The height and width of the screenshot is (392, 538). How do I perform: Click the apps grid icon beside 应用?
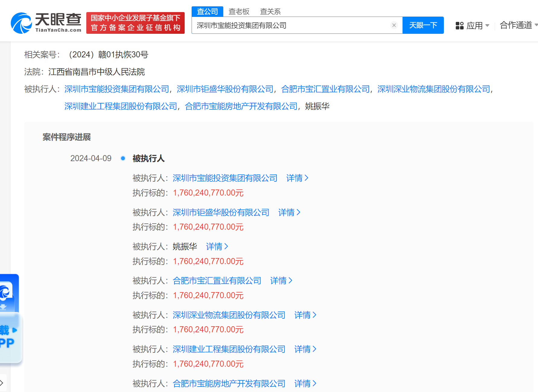pos(459,26)
